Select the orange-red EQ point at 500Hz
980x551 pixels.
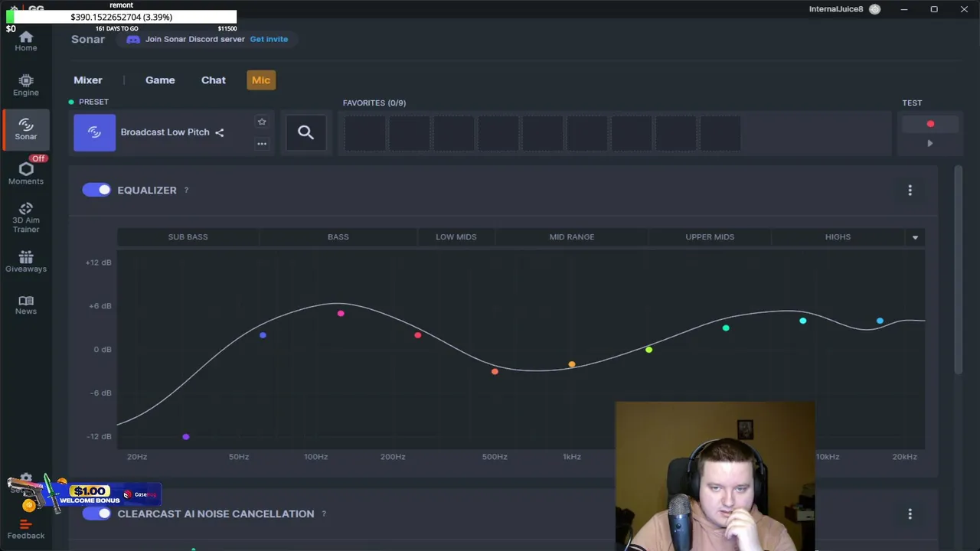coord(495,372)
